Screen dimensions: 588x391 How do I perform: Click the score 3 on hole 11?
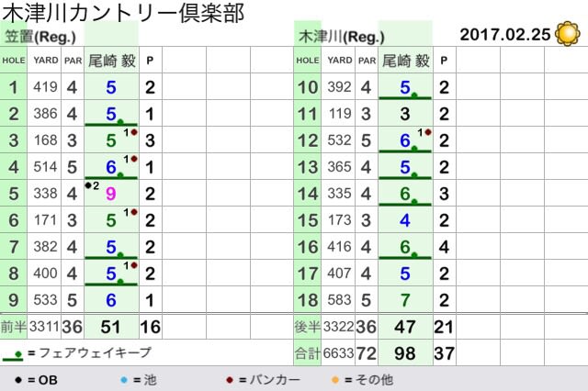tap(405, 114)
